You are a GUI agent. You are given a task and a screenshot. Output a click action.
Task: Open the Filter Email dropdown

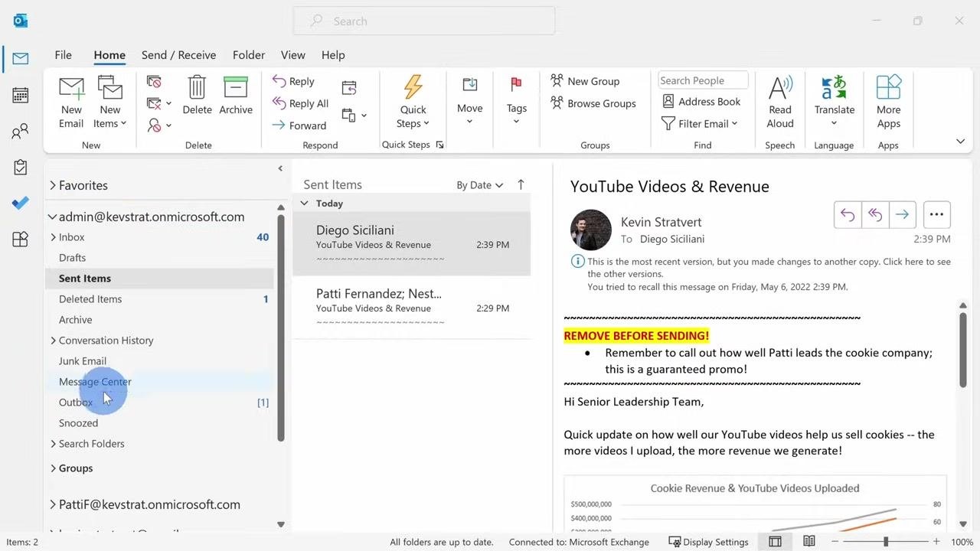coord(699,123)
